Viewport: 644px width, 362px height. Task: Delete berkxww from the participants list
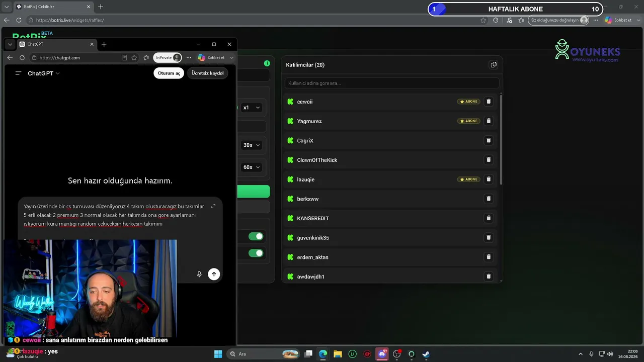(488, 199)
